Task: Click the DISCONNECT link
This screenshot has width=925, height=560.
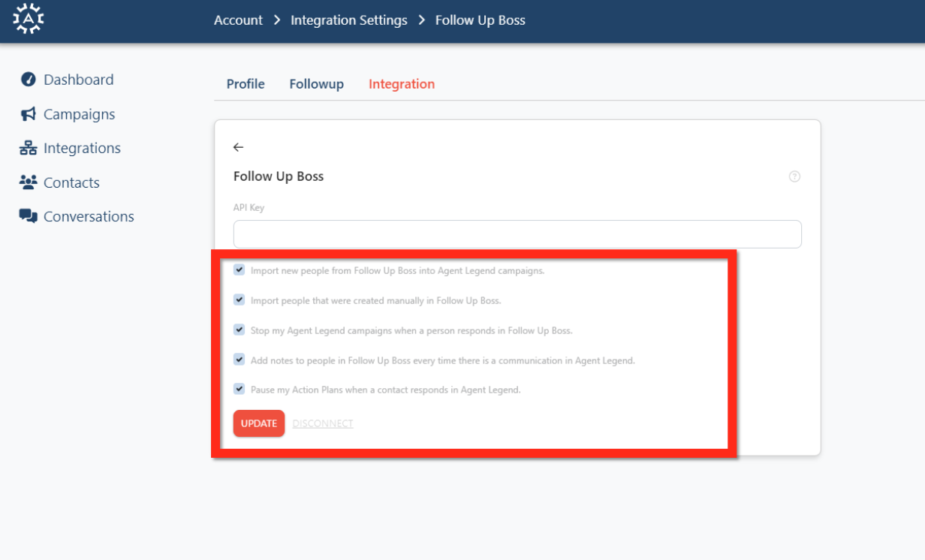Action: click(323, 423)
